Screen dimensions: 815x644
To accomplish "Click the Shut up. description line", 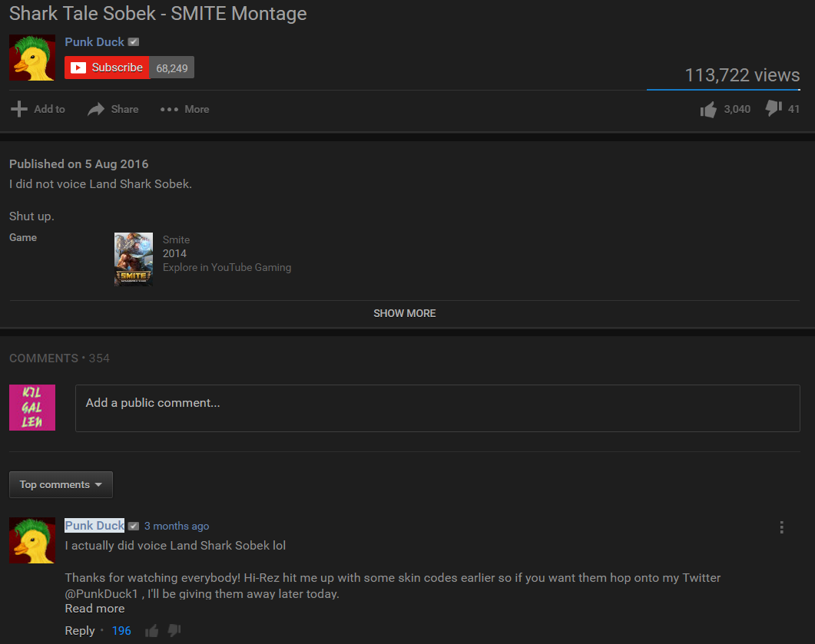I will click(31, 216).
